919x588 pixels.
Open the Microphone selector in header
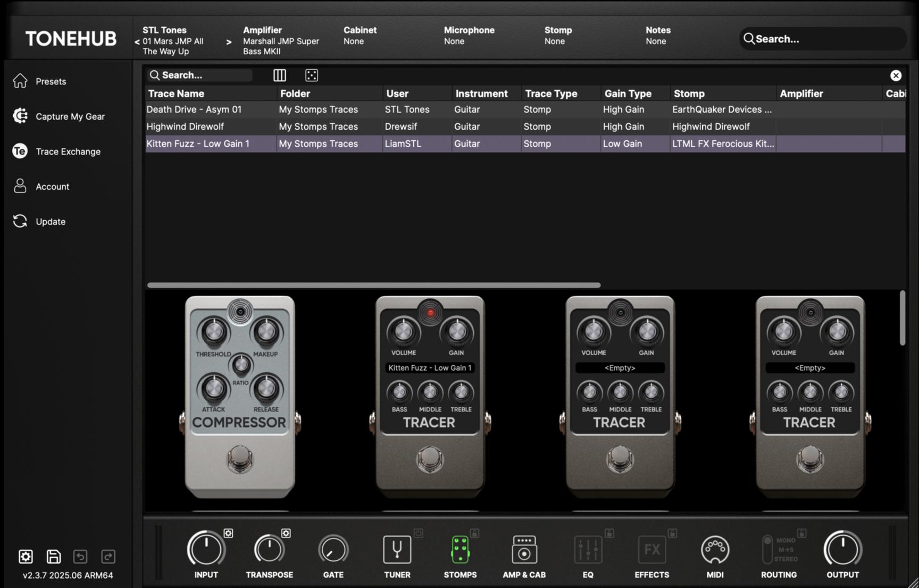[469, 36]
